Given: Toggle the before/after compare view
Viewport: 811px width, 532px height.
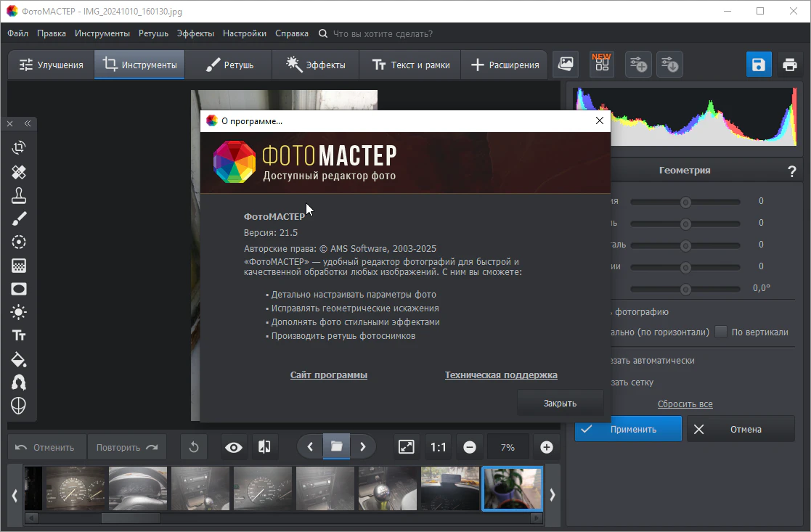Looking at the screenshot, I should pos(264,447).
